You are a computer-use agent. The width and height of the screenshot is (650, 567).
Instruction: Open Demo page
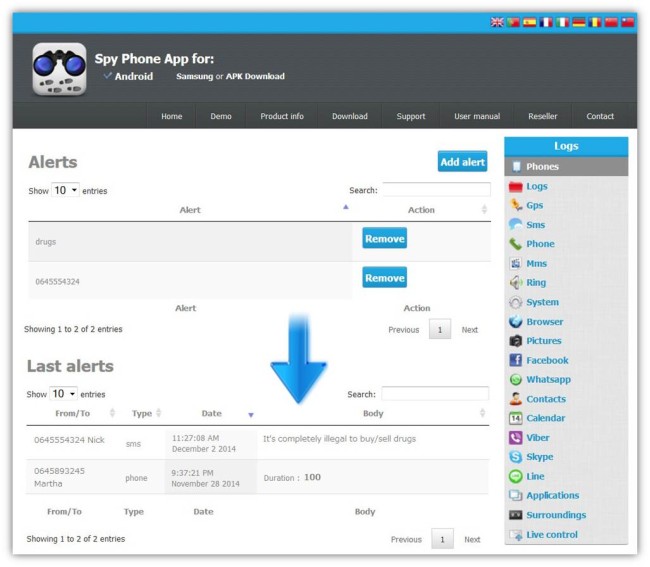(x=221, y=116)
